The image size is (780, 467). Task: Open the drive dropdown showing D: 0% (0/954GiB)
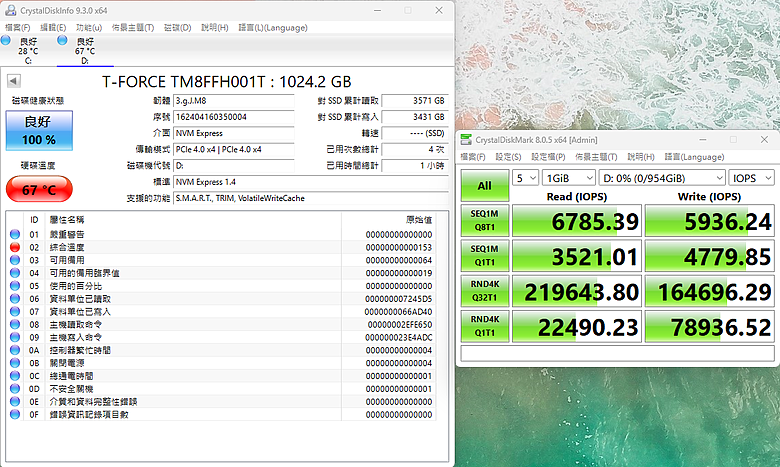click(x=662, y=178)
